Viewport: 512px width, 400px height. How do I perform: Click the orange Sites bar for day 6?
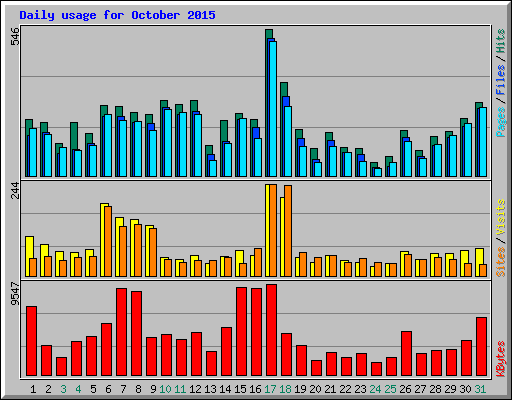point(108,241)
